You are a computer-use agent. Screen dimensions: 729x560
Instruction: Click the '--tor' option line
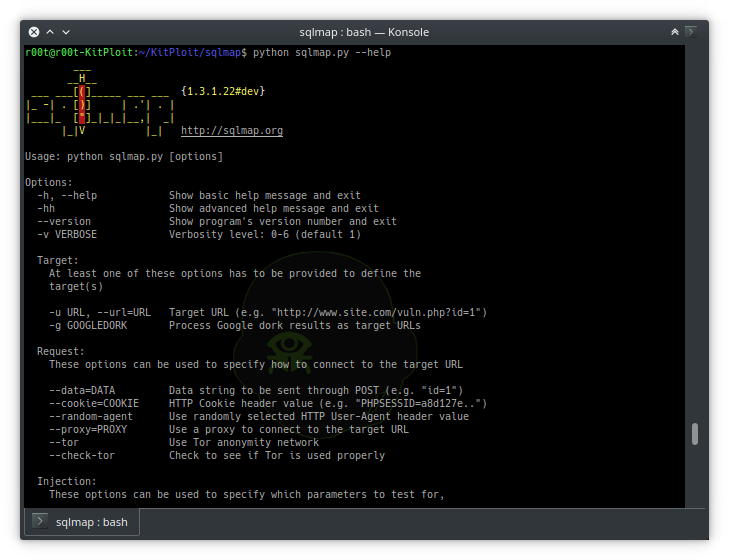pos(64,443)
